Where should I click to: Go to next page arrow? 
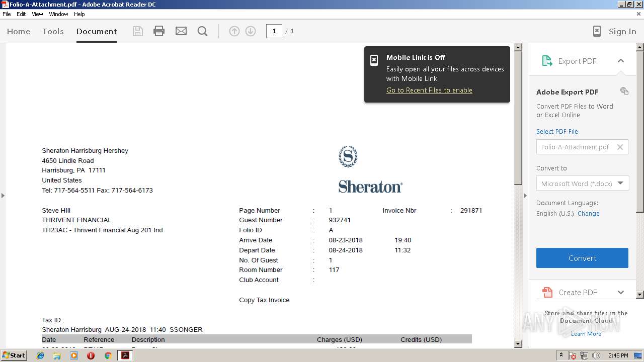(x=251, y=31)
